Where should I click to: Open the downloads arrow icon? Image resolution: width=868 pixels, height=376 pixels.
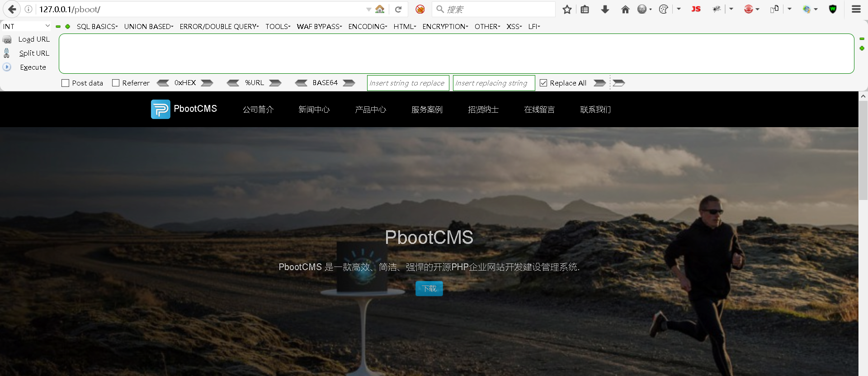click(605, 9)
